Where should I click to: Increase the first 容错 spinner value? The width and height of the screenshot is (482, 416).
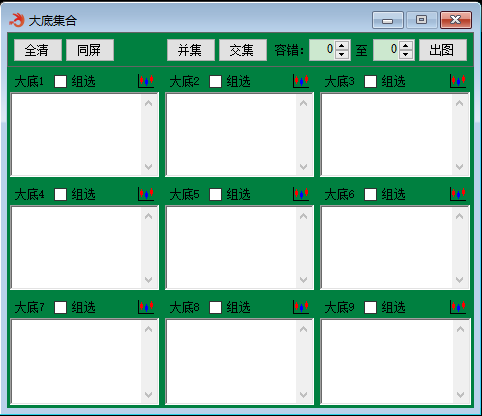342,46
